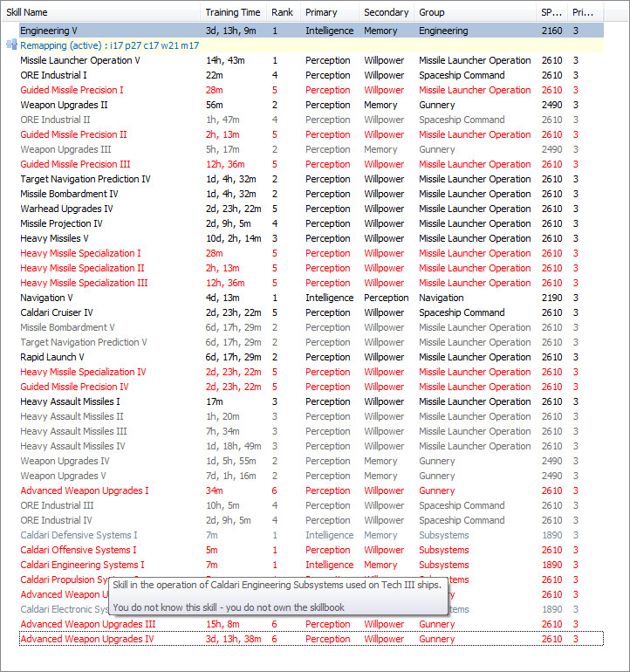Click the 3d, 13h, 38m training time
This screenshot has height=672, width=630.
pyautogui.click(x=233, y=639)
